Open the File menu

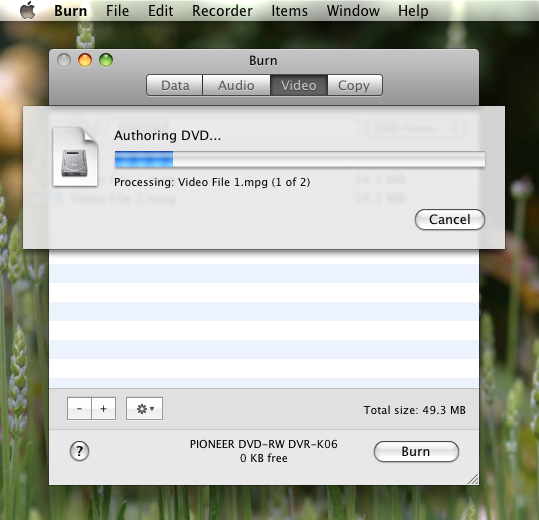117,11
